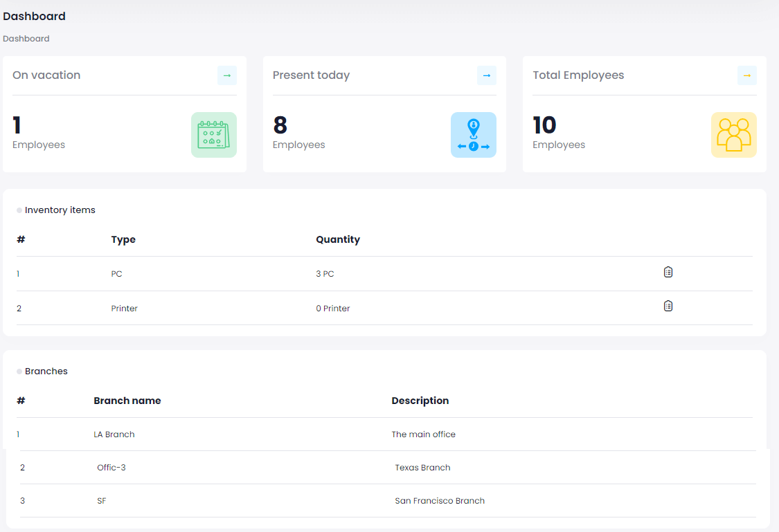Click the yellow employees group icon
Screen dimensions: 779x532
pos(733,135)
